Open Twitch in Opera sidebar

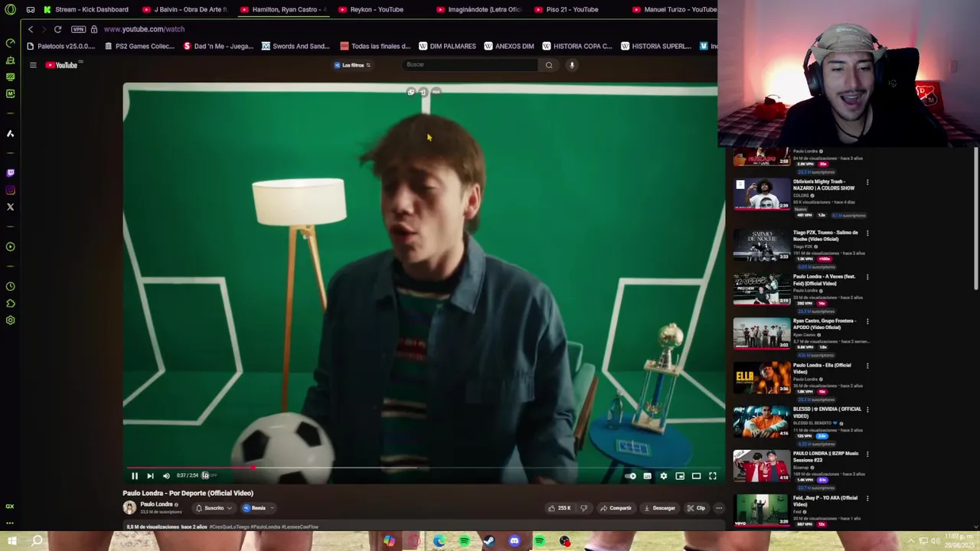coord(11,173)
